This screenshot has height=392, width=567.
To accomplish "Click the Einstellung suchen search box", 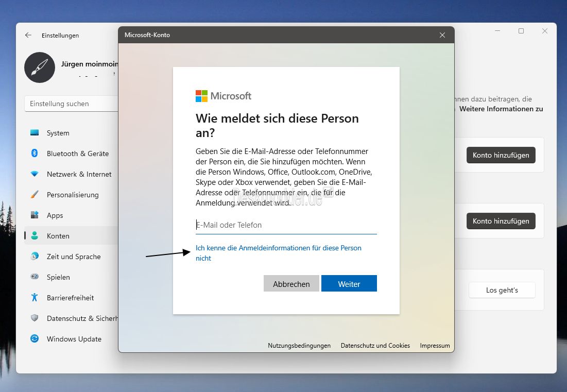I will [72, 104].
